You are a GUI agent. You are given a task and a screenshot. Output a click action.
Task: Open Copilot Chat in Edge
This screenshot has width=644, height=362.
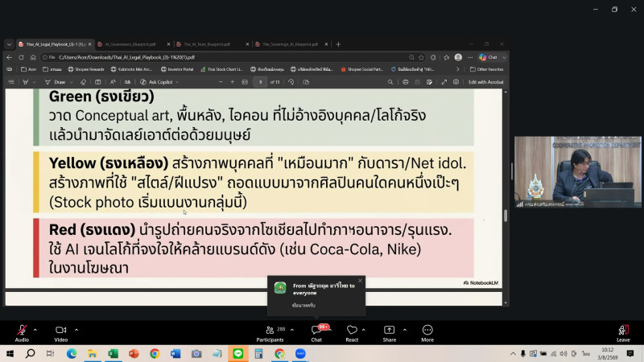(x=489, y=57)
